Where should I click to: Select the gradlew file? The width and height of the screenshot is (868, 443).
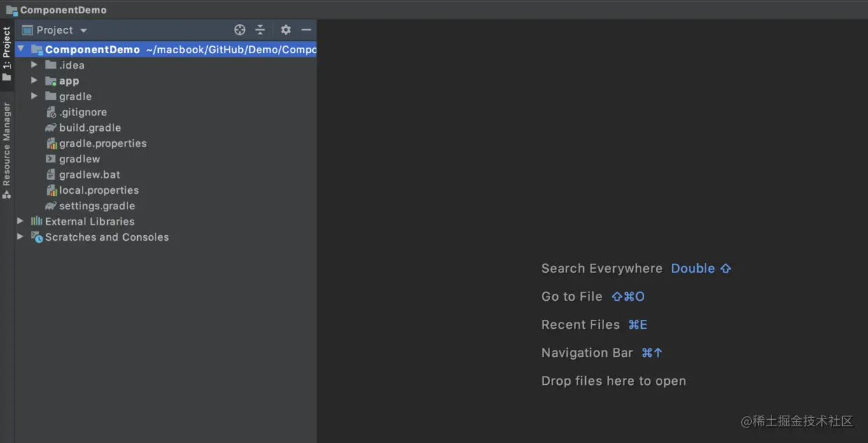coord(80,159)
